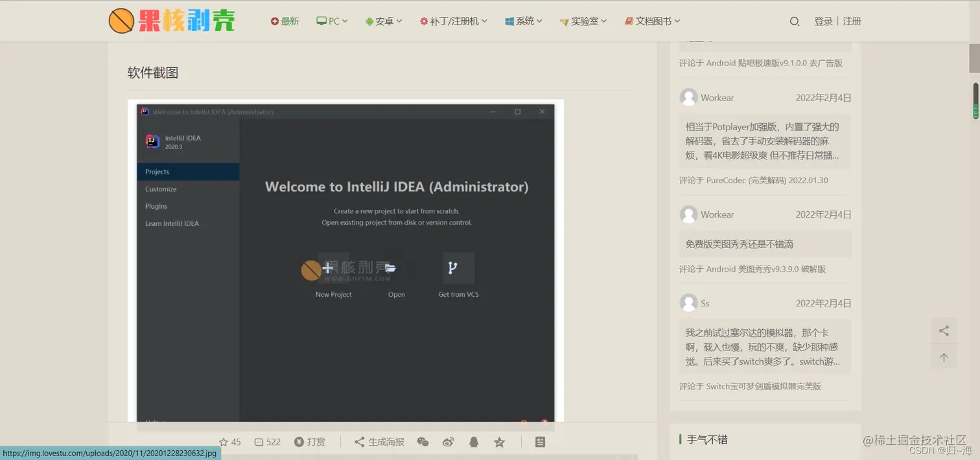Share to Weibo via bottom bar icon
Image resolution: width=980 pixels, height=460 pixels.
[x=449, y=442]
